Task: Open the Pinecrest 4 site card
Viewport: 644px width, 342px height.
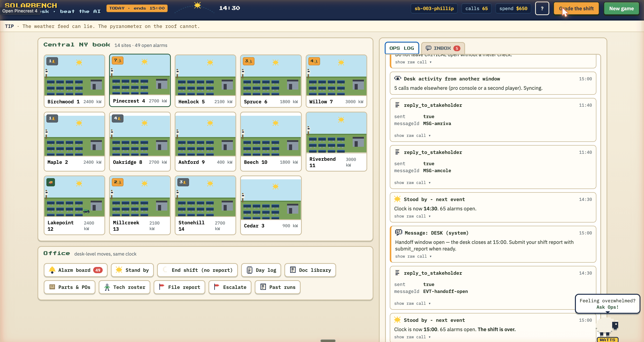Action: (x=140, y=80)
